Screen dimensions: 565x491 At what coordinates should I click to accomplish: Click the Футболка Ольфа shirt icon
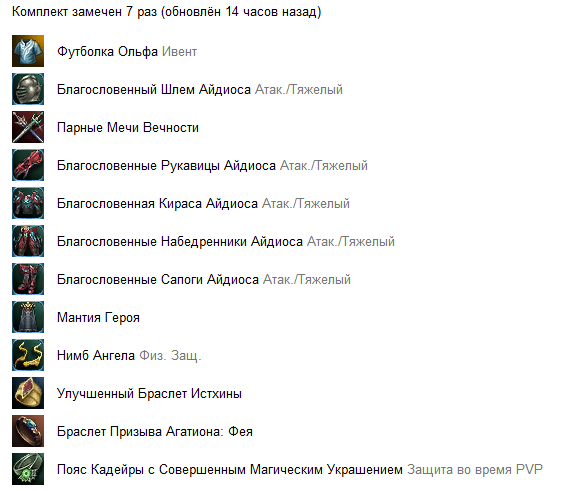click(x=28, y=51)
